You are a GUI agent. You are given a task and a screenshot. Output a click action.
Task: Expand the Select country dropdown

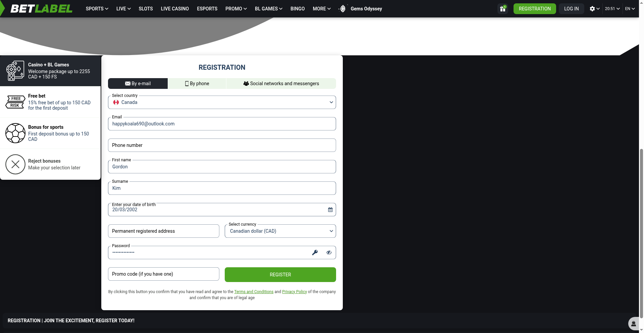(222, 102)
